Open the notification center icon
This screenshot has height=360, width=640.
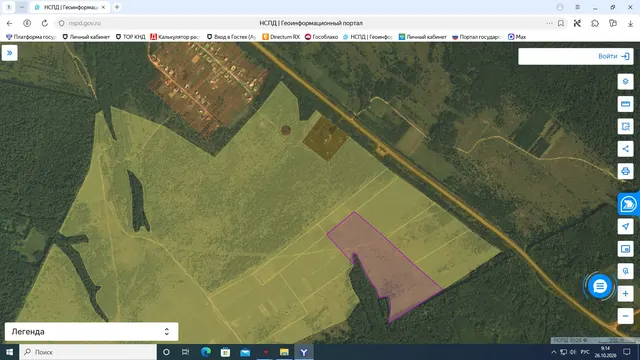pos(627,352)
